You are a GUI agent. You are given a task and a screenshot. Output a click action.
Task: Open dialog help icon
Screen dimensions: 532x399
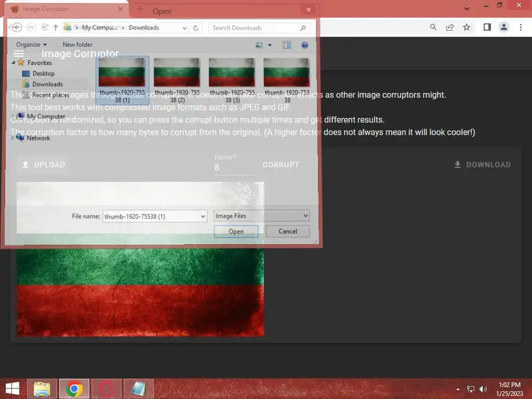click(304, 45)
